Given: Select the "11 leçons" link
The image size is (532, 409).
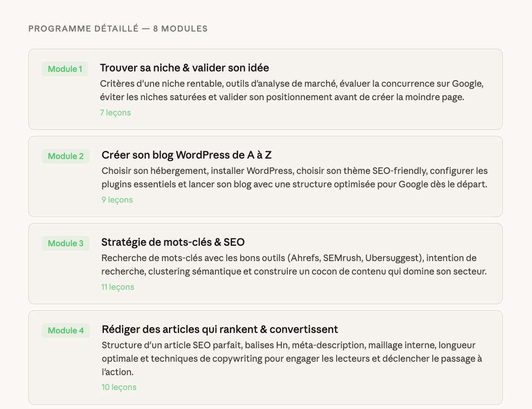Looking at the screenshot, I should (x=117, y=287).
